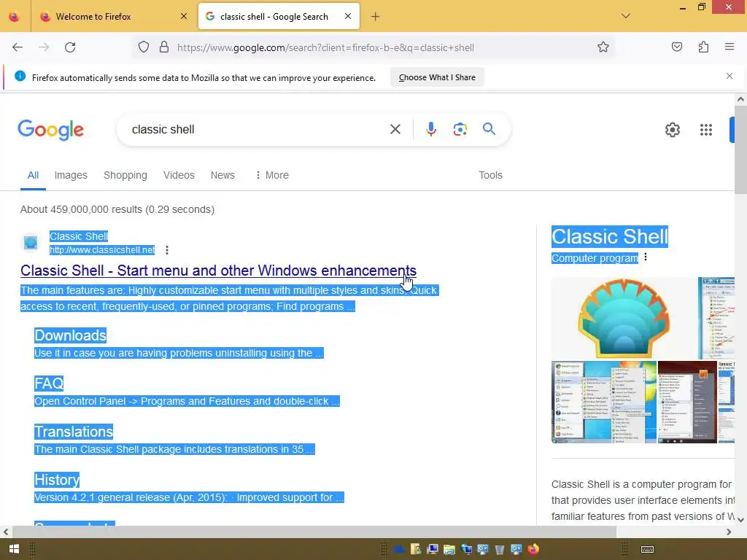Select the All results tab
The height and width of the screenshot is (560, 747).
pyautogui.click(x=33, y=175)
